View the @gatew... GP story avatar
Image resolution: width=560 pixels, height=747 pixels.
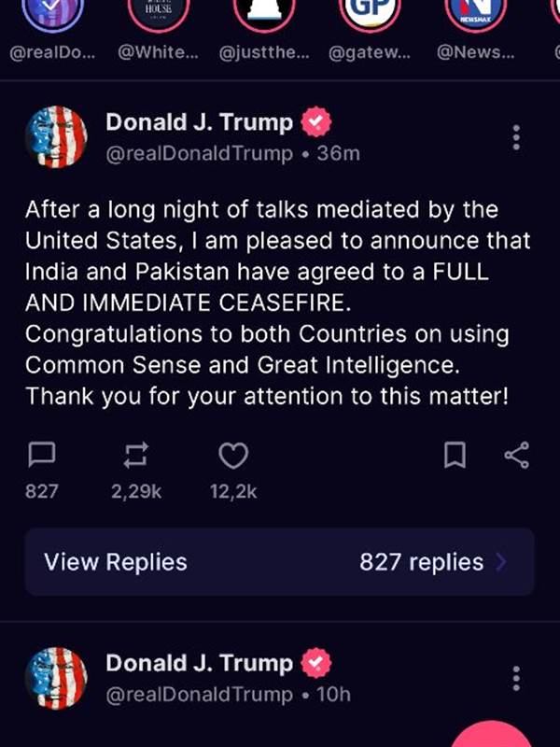click(370, 10)
